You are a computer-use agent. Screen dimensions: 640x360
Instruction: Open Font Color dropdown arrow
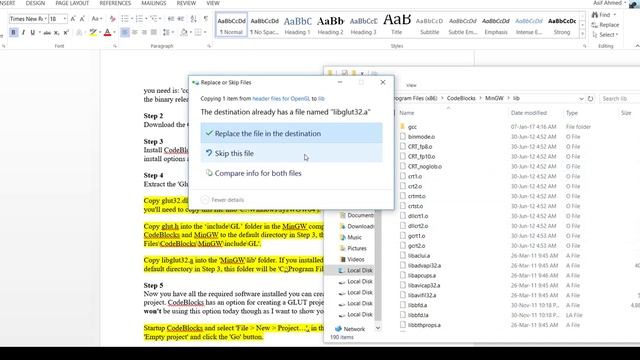tap(114, 32)
